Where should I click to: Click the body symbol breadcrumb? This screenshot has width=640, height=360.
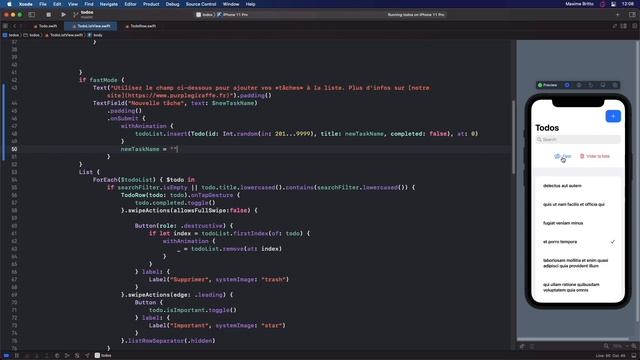click(95, 35)
